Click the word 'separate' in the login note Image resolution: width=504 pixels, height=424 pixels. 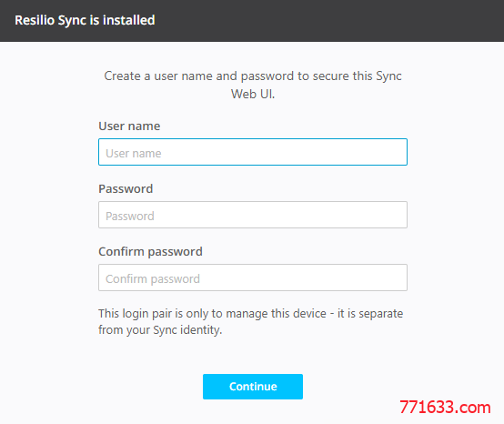[381, 314]
